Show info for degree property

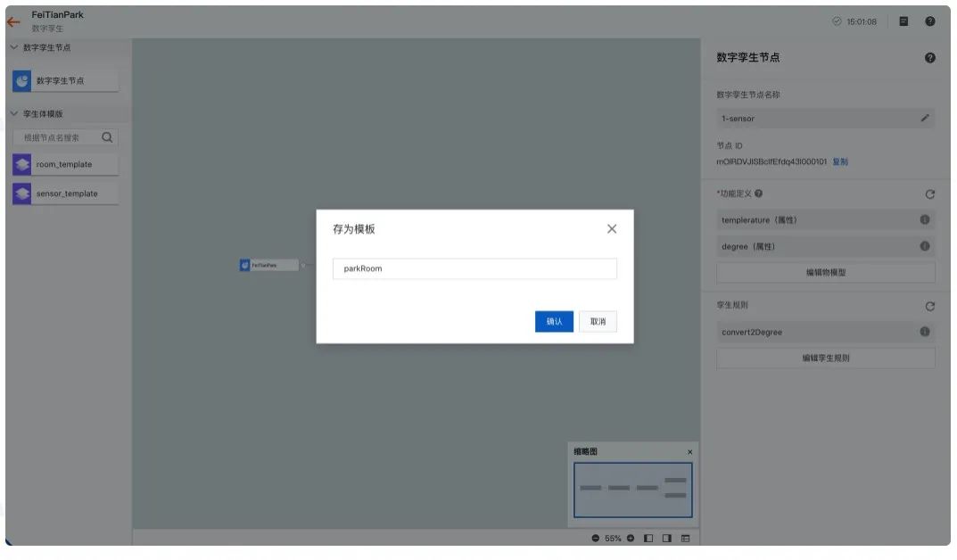pos(925,246)
